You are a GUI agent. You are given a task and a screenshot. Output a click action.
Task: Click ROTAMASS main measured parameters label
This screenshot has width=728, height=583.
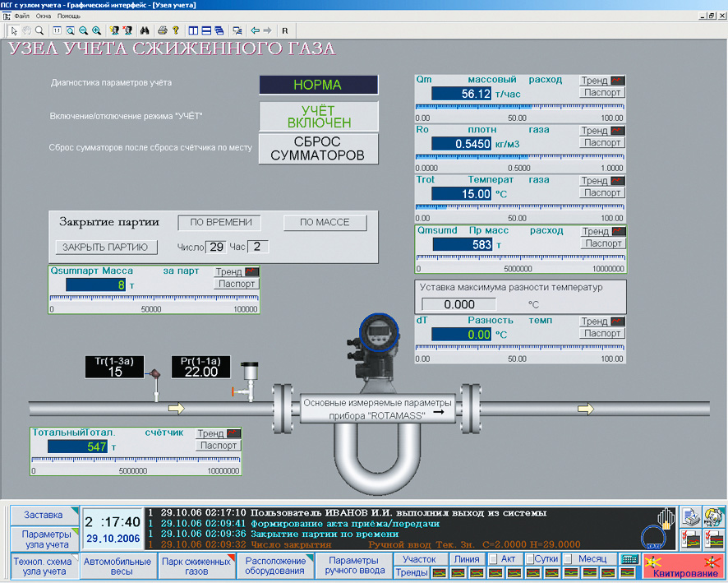377,409
